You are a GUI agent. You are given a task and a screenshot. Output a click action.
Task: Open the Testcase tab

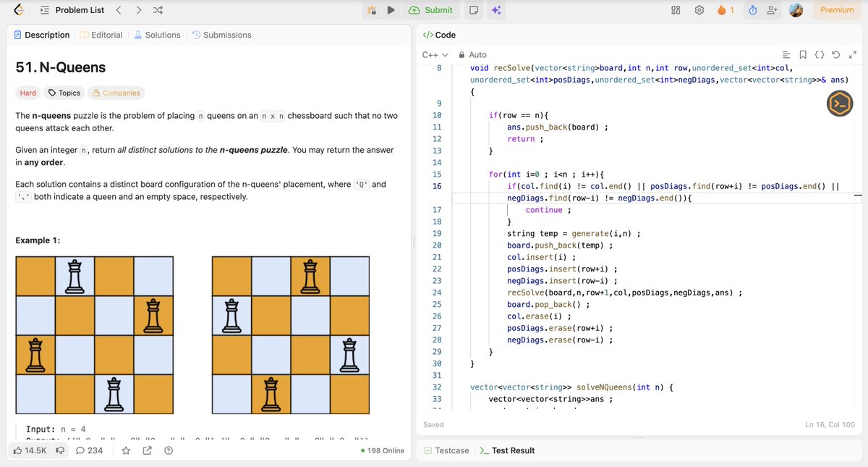pyautogui.click(x=446, y=450)
